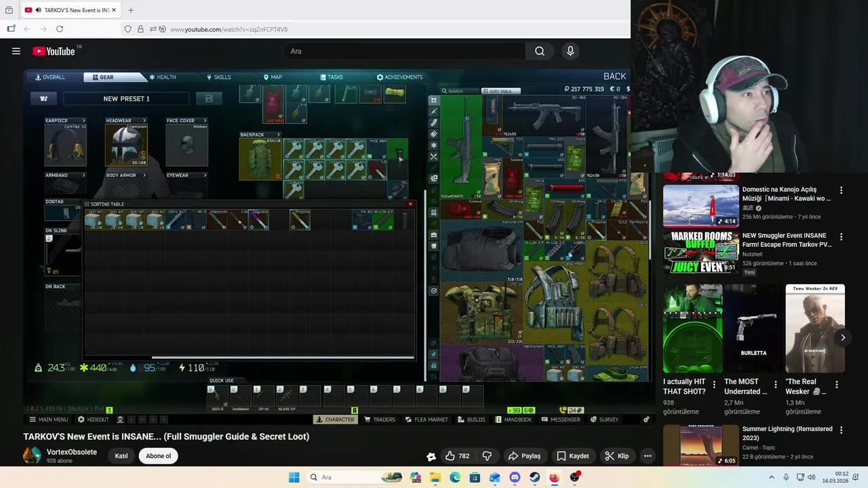Expand the HEADWEAR slot arrow
Screen dimensions: 868x488
point(144,121)
